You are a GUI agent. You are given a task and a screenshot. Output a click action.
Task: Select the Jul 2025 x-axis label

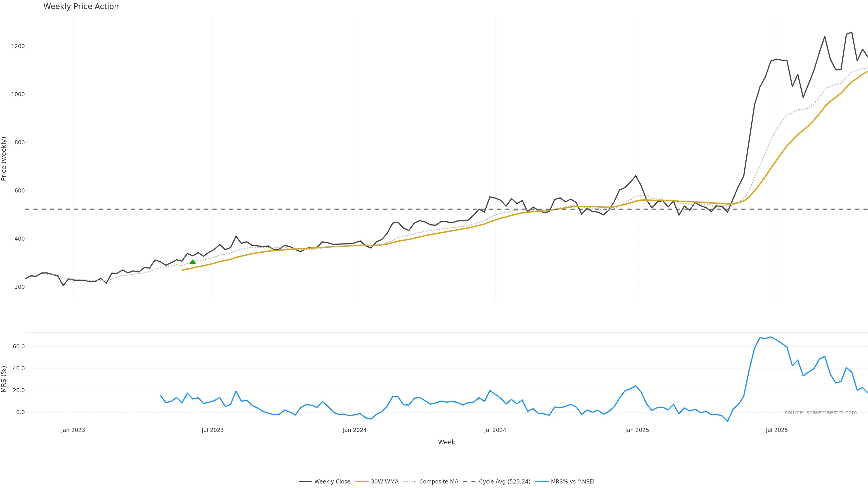(x=777, y=430)
